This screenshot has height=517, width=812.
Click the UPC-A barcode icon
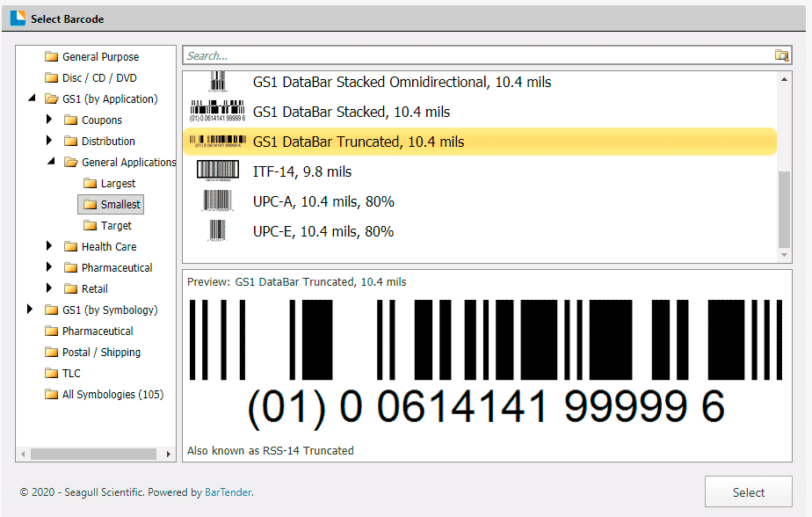click(216, 201)
